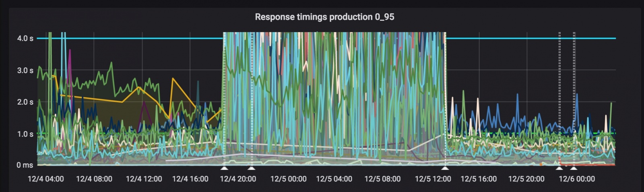The image size is (644, 192).
Task: Click the 0 ms y-axis label
Action: click(25, 165)
